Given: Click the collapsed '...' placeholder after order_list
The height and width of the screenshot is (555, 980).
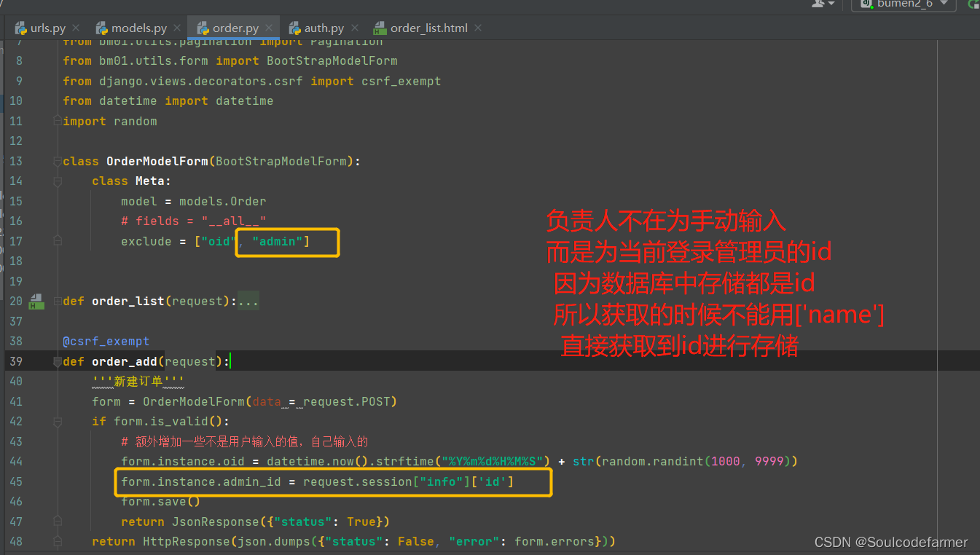Looking at the screenshot, I should click(x=248, y=302).
